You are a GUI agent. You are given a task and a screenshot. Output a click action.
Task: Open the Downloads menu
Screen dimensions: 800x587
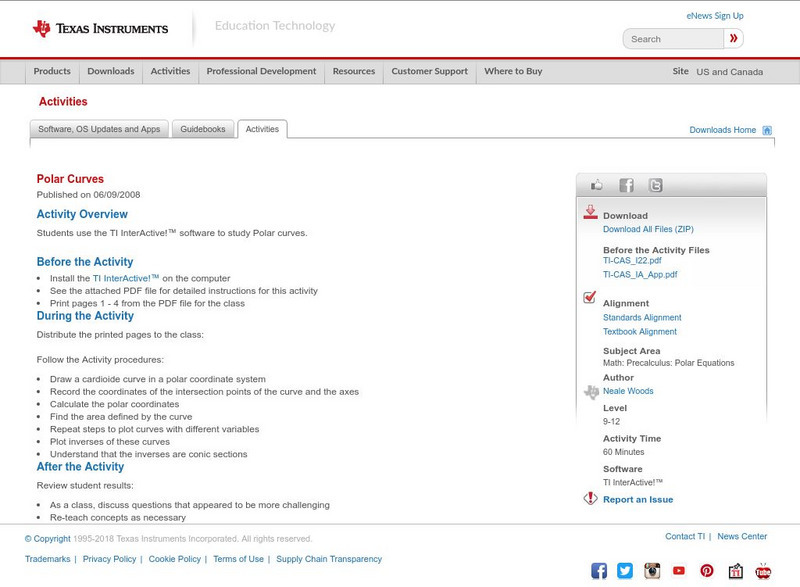pos(111,71)
